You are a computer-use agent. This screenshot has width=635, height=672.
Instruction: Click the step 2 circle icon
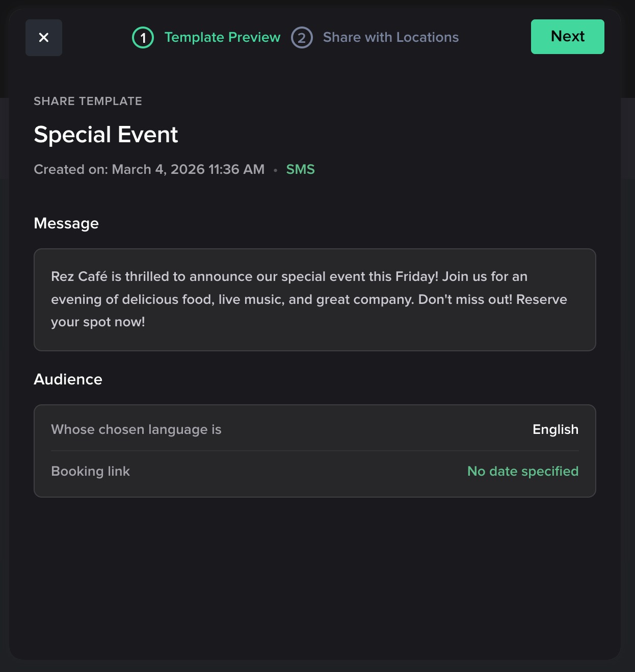click(302, 38)
